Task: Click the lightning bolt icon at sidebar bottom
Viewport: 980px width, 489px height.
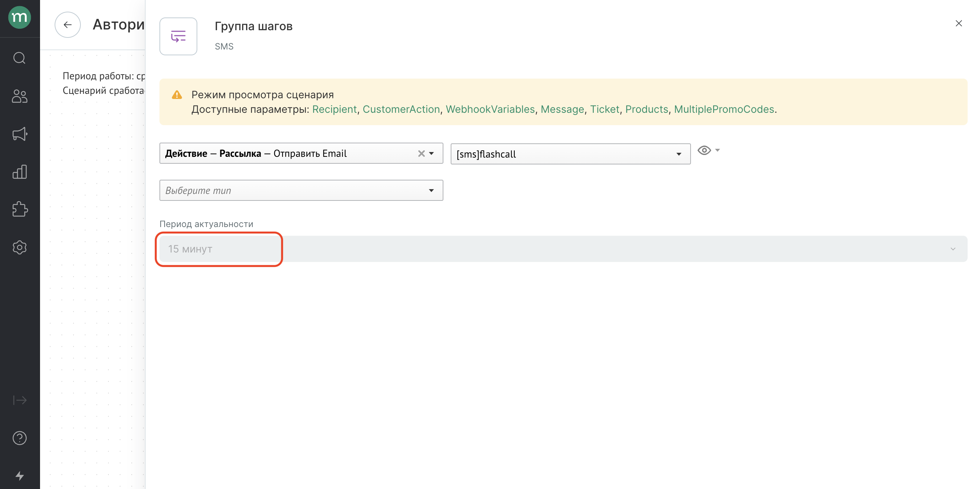Action: coord(19,476)
